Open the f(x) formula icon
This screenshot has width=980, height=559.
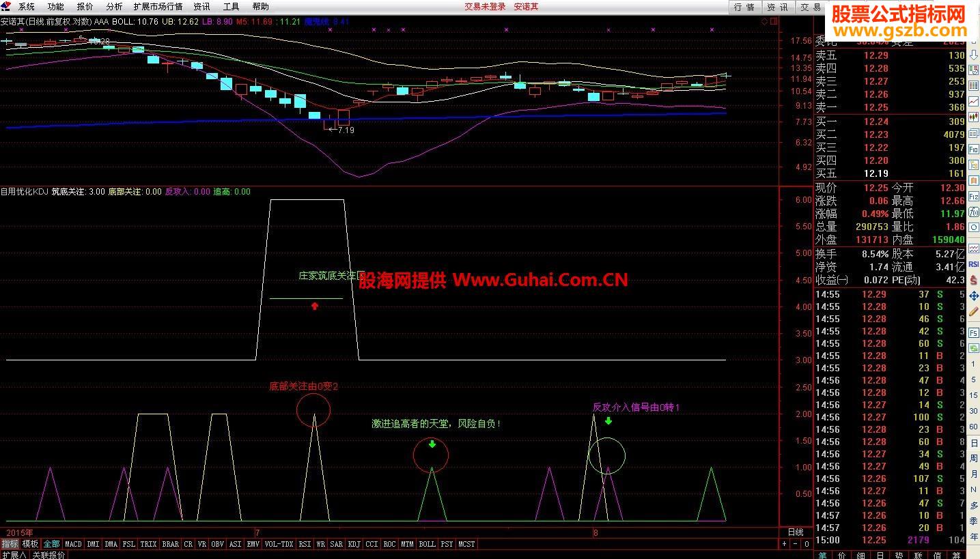pos(974,212)
